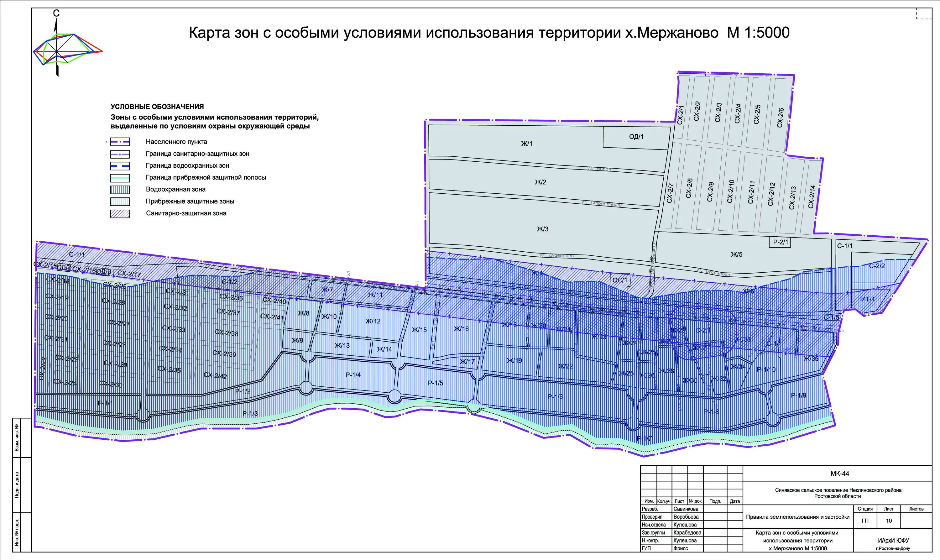Image resolution: width=940 pixels, height=560 pixels.
Task: Select parcel label СХ-2/33
Action: pos(174,329)
